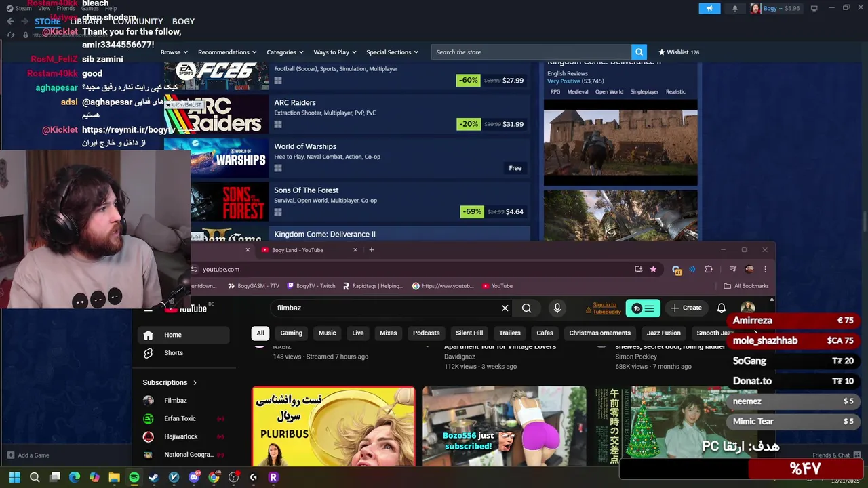This screenshot has width=868, height=488.
Task: Click the pink bookmark star in Chrome
Action: coord(653,269)
